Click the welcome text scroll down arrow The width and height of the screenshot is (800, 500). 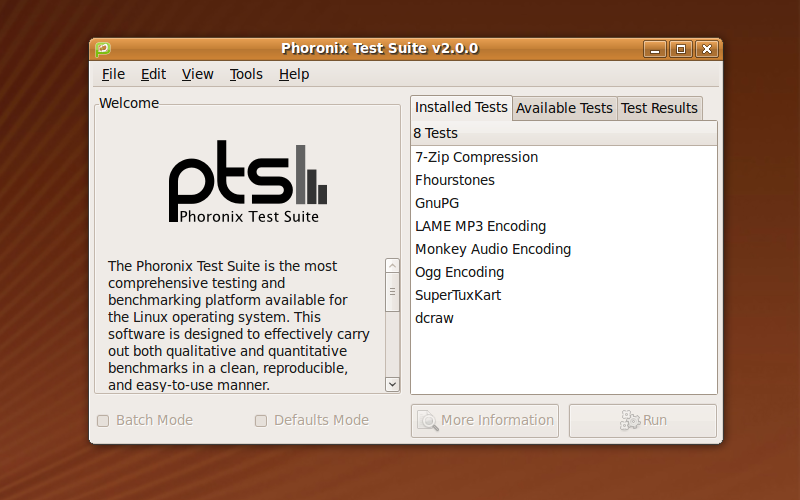392,384
